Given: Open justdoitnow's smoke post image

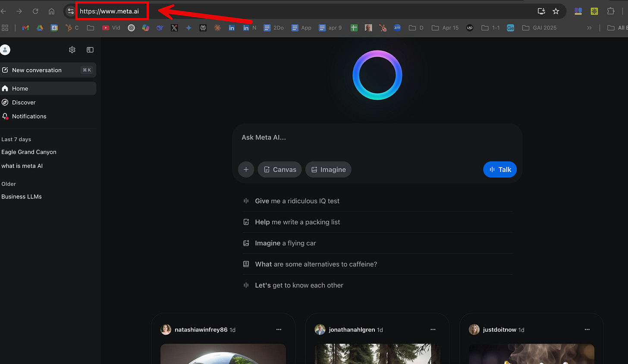Looking at the screenshot, I should click(531, 354).
